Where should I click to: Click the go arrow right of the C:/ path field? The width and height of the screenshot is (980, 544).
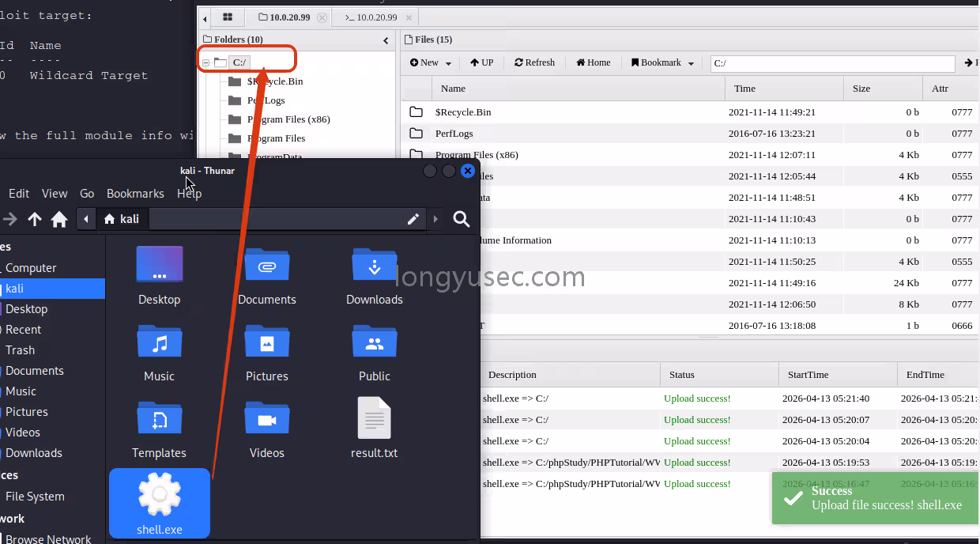tap(970, 62)
